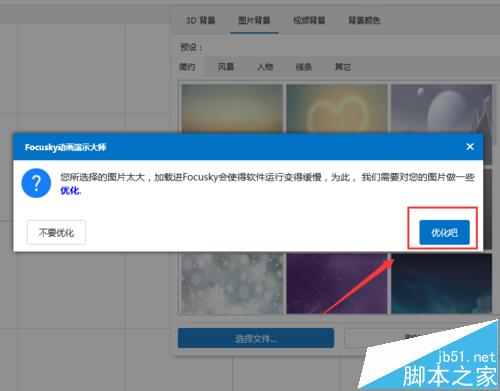The height and width of the screenshot is (391, 500).
Task: Pick the beige gradient background thumbnail
Action: (232, 109)
